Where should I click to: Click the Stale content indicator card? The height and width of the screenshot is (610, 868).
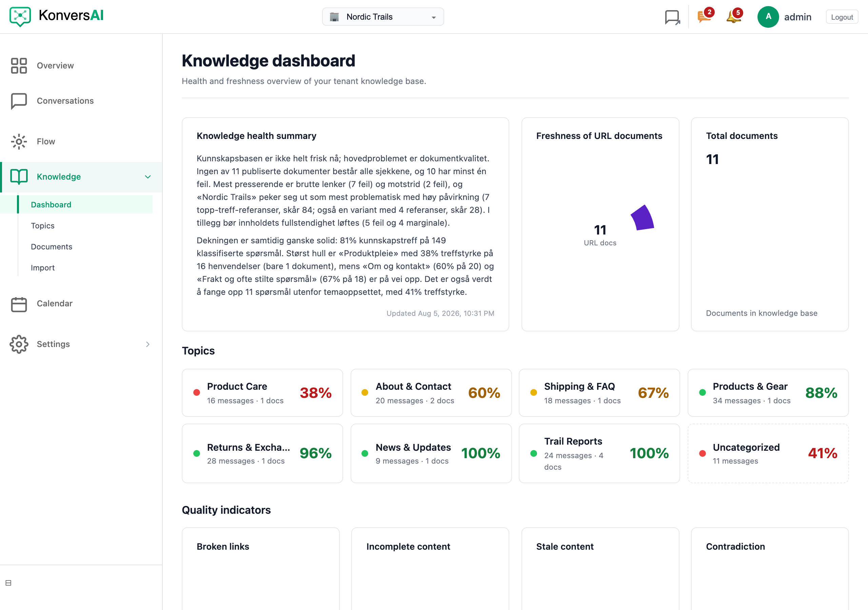tap(600, 569)
